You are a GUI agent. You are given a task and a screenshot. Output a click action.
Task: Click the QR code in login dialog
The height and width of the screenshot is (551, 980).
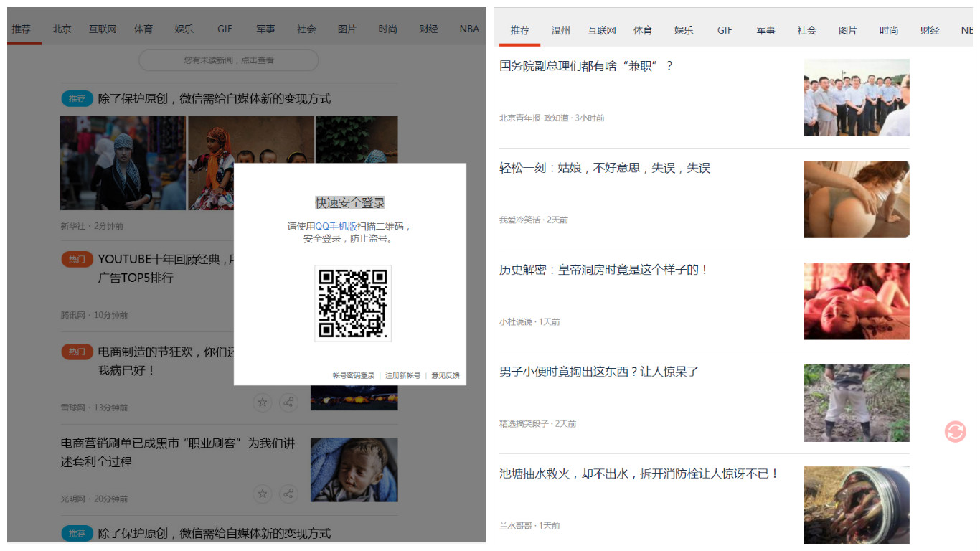(352, 303)
